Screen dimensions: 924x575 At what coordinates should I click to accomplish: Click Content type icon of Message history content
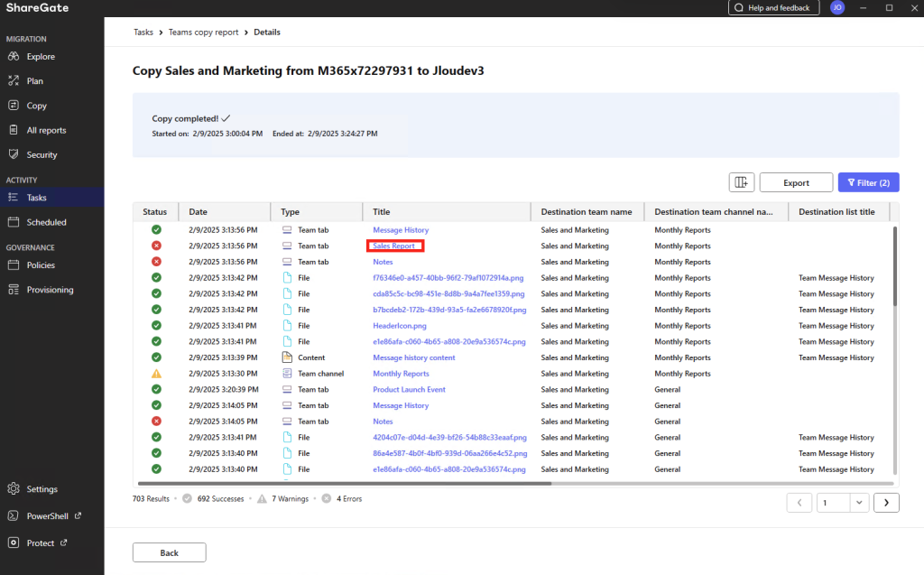[x=287, y=357]
